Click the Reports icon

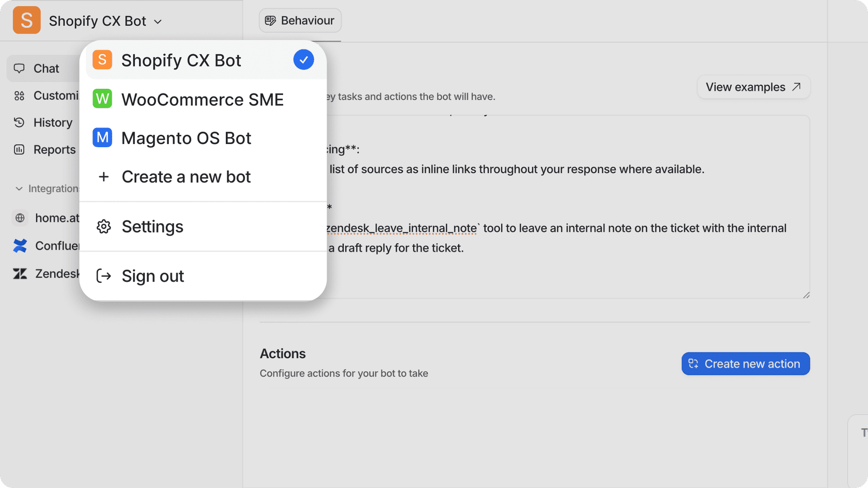pos(19,149)
